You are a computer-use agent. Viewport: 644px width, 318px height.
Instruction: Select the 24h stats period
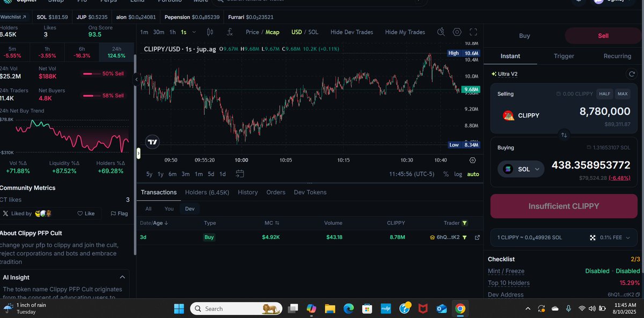116,52
